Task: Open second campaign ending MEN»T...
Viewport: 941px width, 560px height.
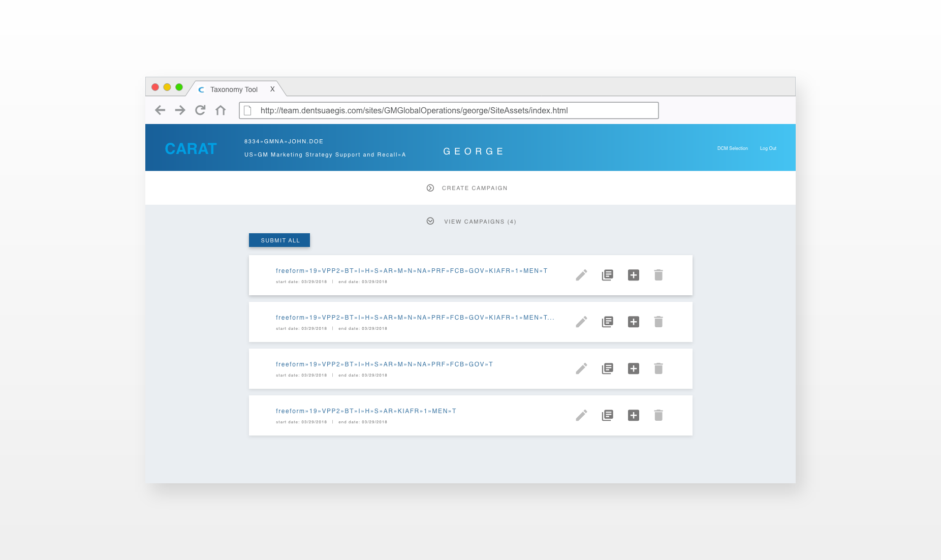Action: [x=415, y=318]
